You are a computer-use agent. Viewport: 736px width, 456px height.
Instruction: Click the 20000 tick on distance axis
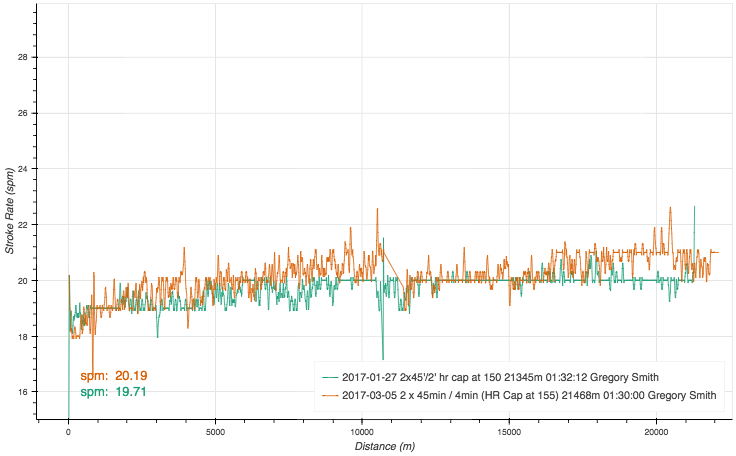[x=657, y=433]
